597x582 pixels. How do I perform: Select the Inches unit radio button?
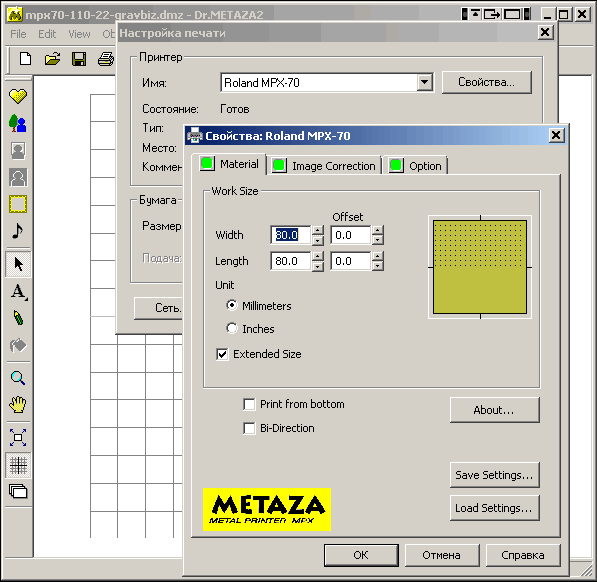coord(231,328)
